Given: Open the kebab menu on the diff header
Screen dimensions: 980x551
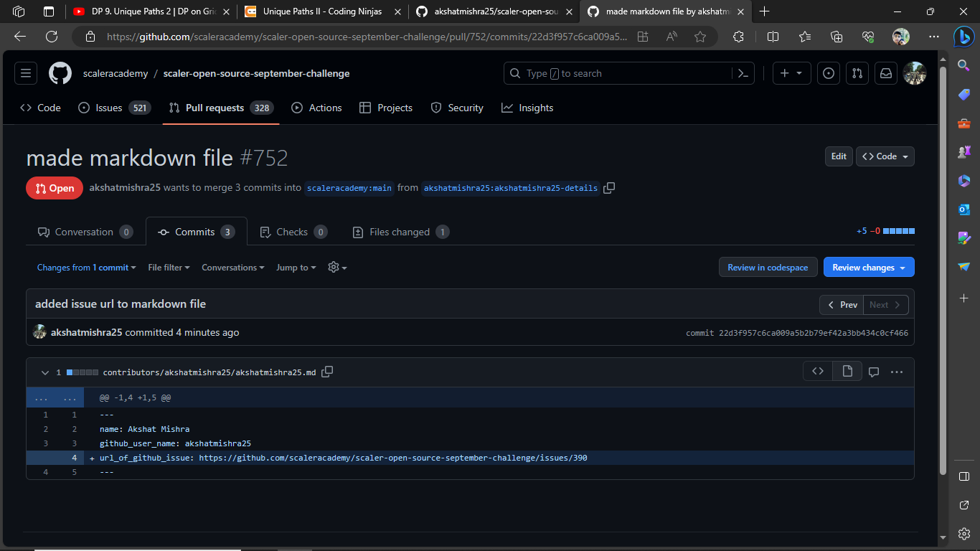Looking at the screenshot, I should (x=896, y=371).
